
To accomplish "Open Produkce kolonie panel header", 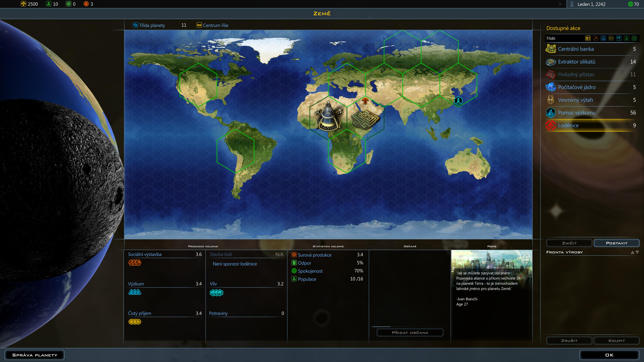I will click(x=203, y=246).
